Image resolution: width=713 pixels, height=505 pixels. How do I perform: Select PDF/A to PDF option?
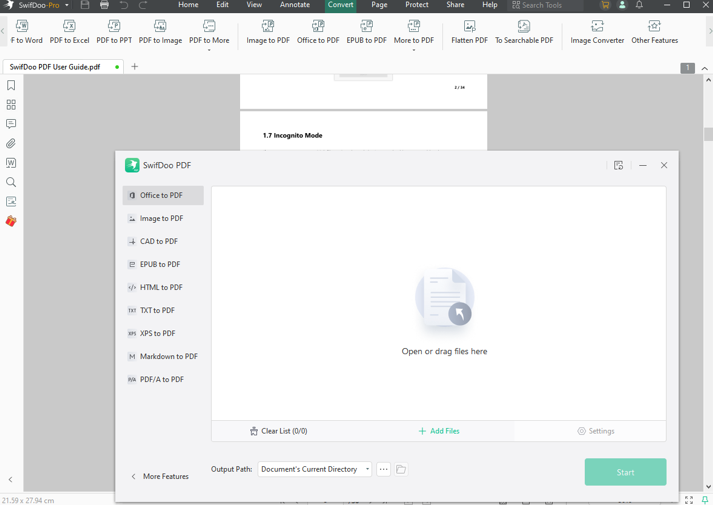(163, 380)
